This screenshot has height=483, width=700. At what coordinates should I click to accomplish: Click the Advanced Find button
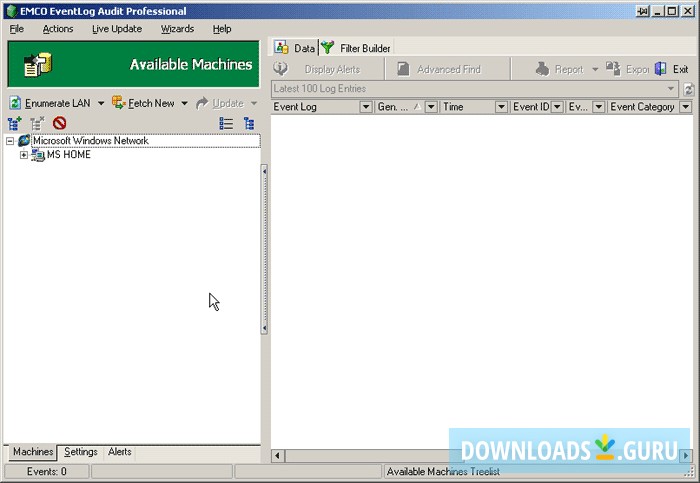(439, 69)
